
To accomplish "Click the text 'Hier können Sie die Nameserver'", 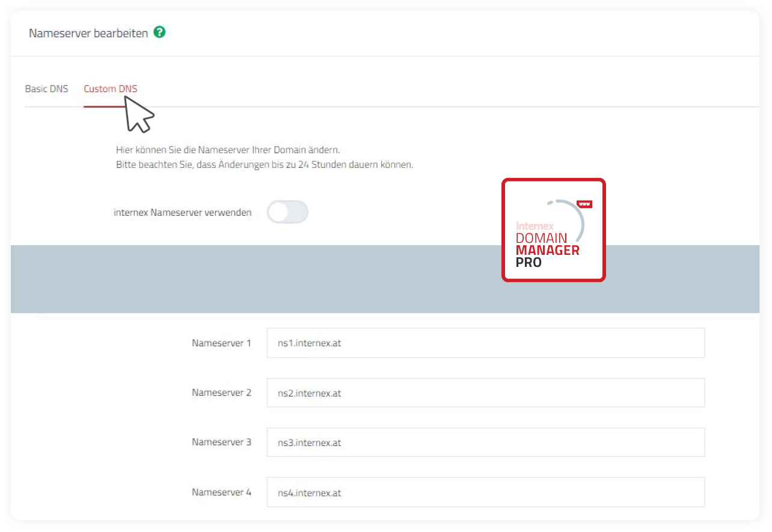I will pyautogui.click(x=182, y=150).
